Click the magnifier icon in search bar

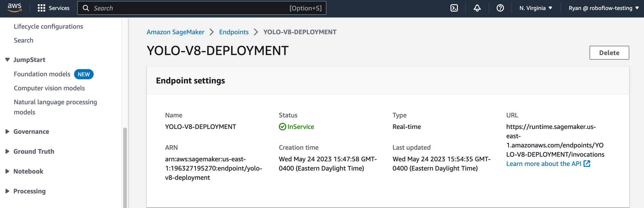click(86, 8)
